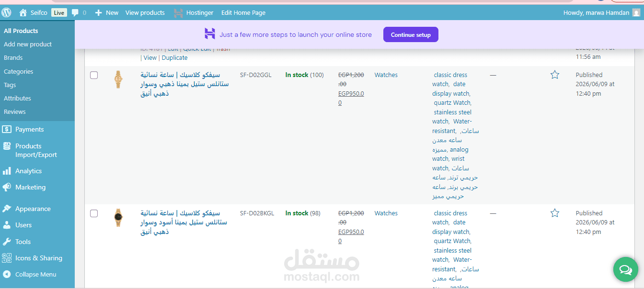This screenshot has width=644, height=289.
Task: Click the Hostinger logo icon in admin bar
Action: [x=178, y=13]
